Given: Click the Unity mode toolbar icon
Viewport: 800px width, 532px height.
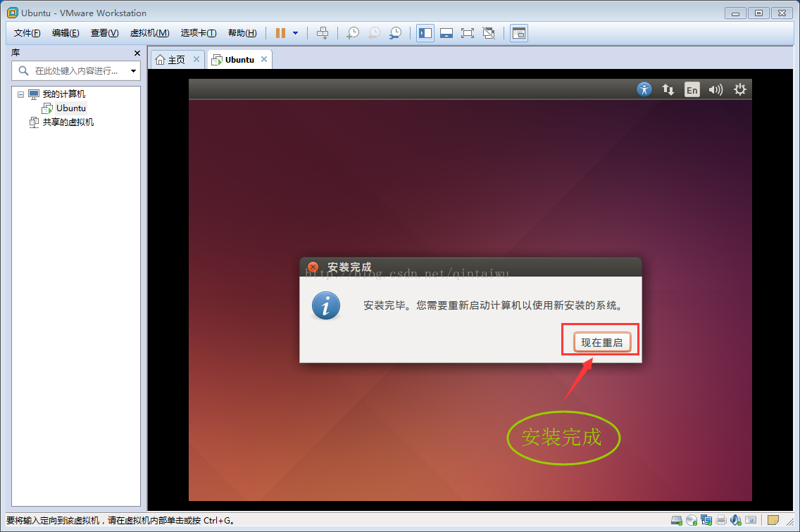Looking at the screenshot, I should tap(489, 33).
